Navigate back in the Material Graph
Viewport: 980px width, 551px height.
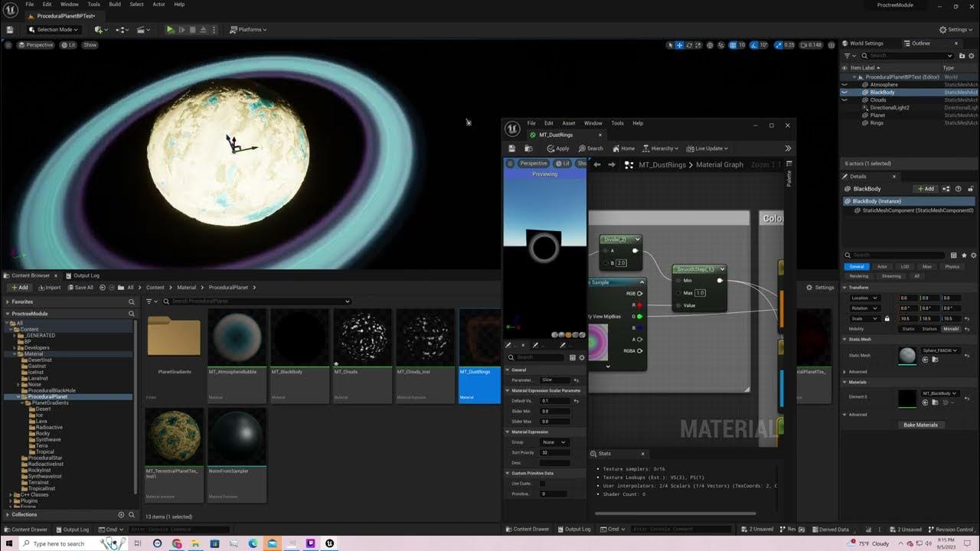pyautogui.click(x=597, y=165)
